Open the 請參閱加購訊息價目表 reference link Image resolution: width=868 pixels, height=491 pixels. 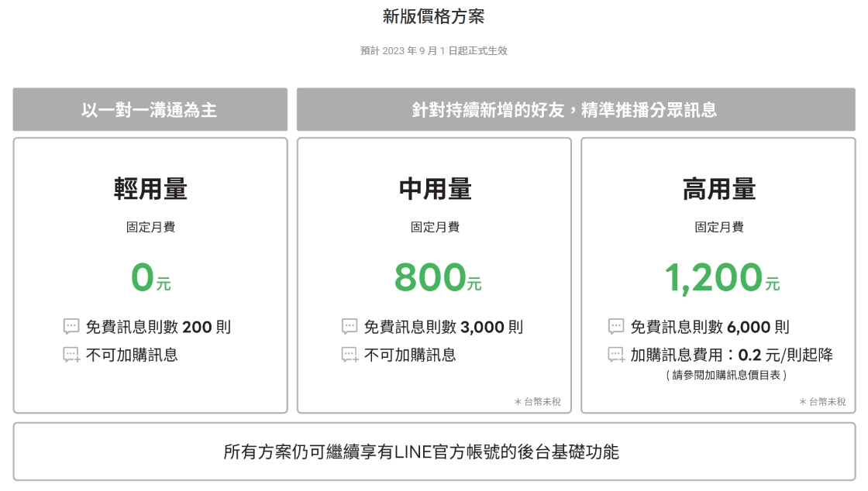pos(726,376)
